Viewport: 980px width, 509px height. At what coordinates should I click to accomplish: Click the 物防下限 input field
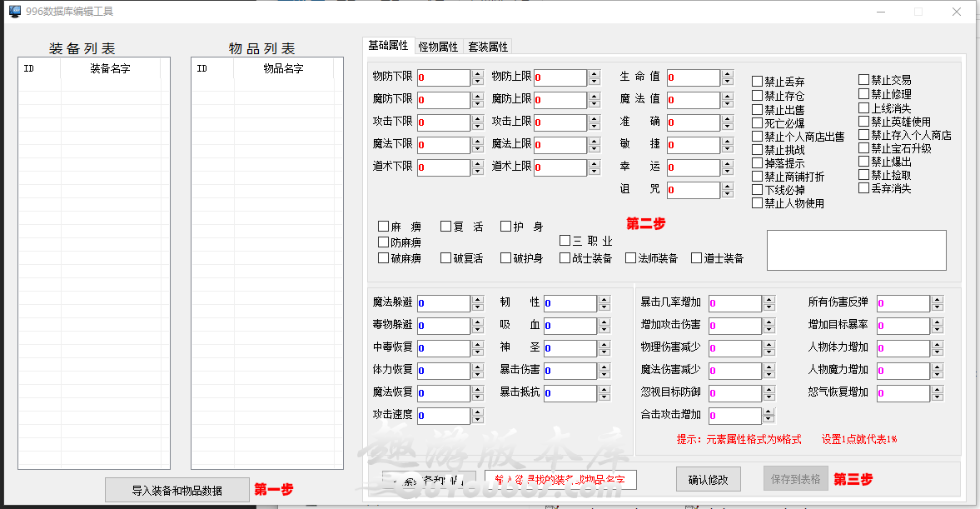(444, 77)
